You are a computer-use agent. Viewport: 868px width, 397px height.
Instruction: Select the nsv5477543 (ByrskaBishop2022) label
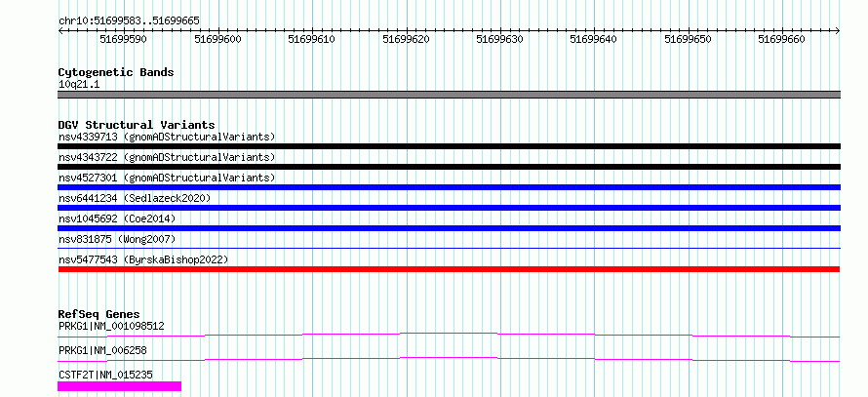pyautogui.click(x=143, y=259)
